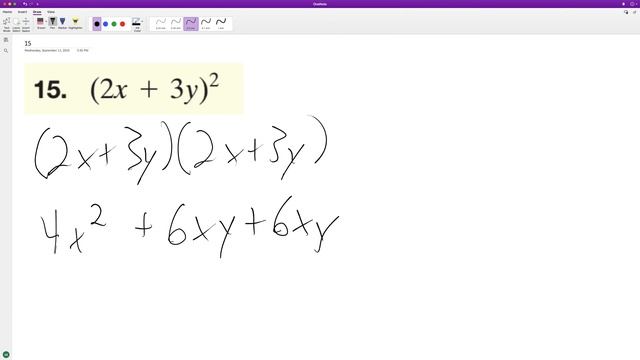Open the Insert ribbon tab

point(22,12)
